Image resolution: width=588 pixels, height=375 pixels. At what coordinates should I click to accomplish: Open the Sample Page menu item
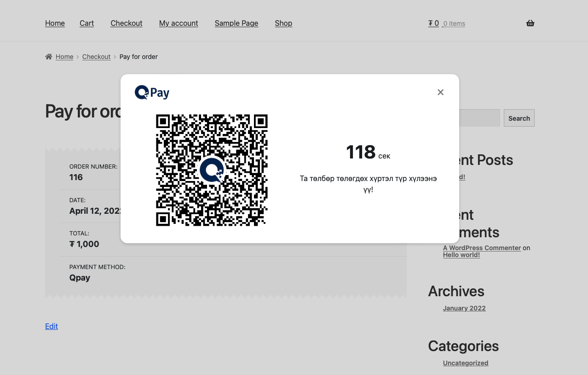coord(236,23)
